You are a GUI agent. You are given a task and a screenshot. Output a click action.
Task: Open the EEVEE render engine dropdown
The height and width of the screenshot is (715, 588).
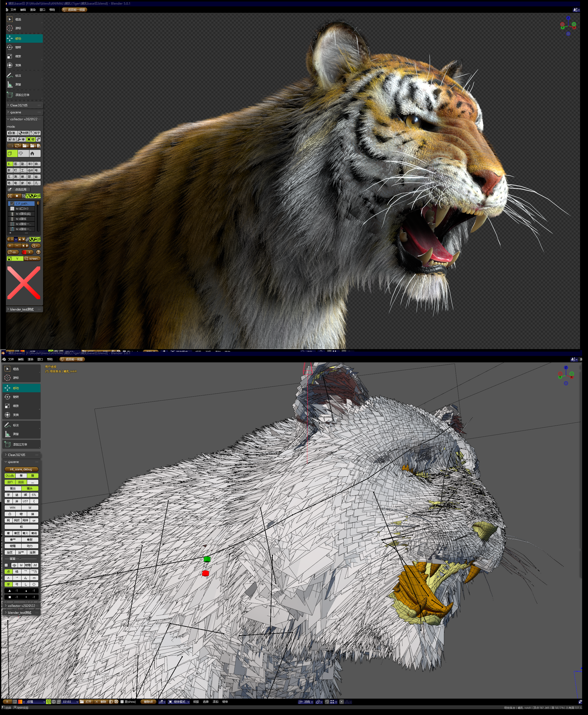click(x=70, y=702)
